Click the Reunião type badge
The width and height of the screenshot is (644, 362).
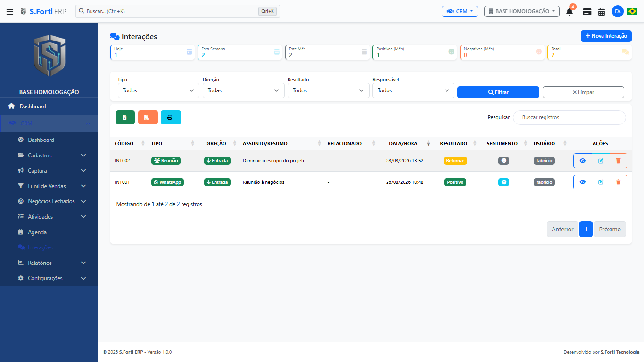166,161
